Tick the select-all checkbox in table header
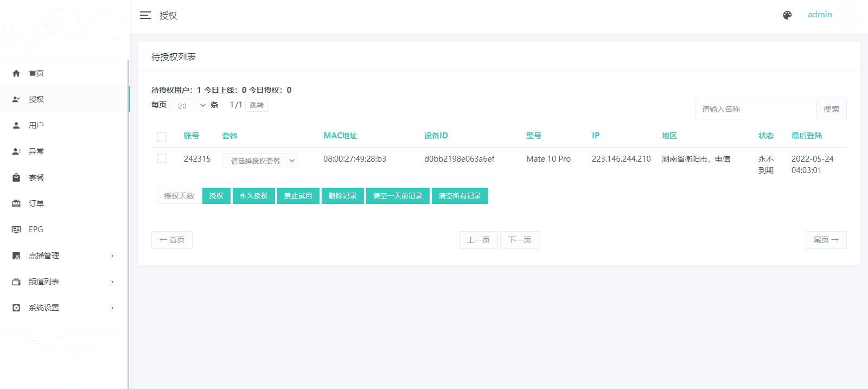Screen dimensions: 868x389 162,137
